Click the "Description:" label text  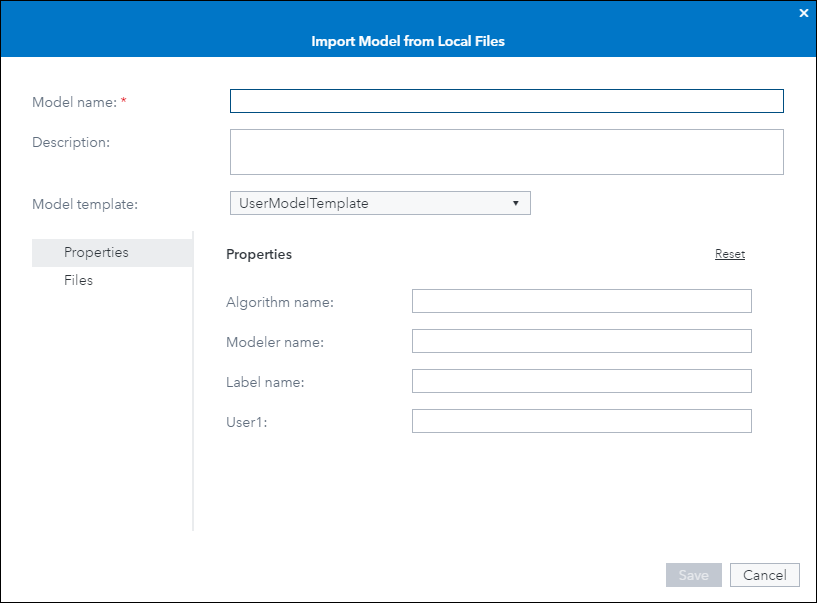pos(71,142)
